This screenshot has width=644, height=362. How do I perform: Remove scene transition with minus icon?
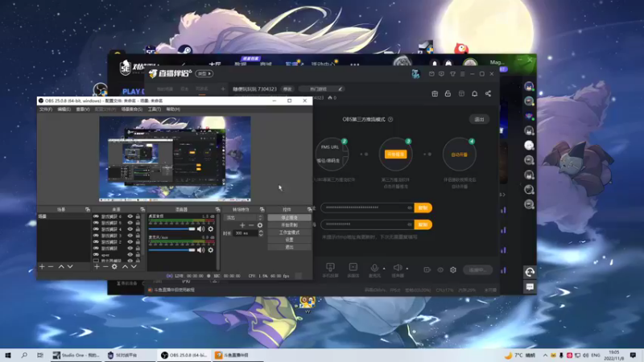click(x=251, y=225)
